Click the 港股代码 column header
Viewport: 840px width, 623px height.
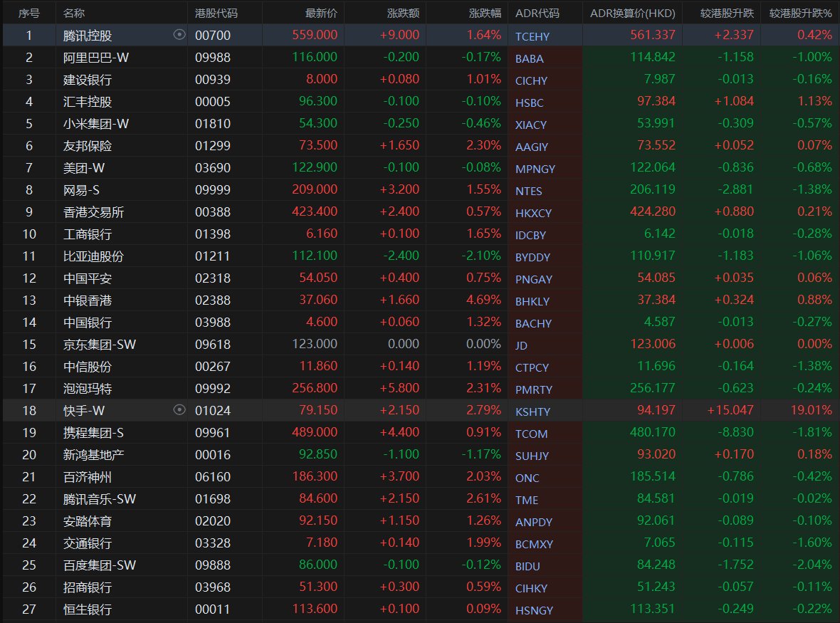(x=216, y=13)
